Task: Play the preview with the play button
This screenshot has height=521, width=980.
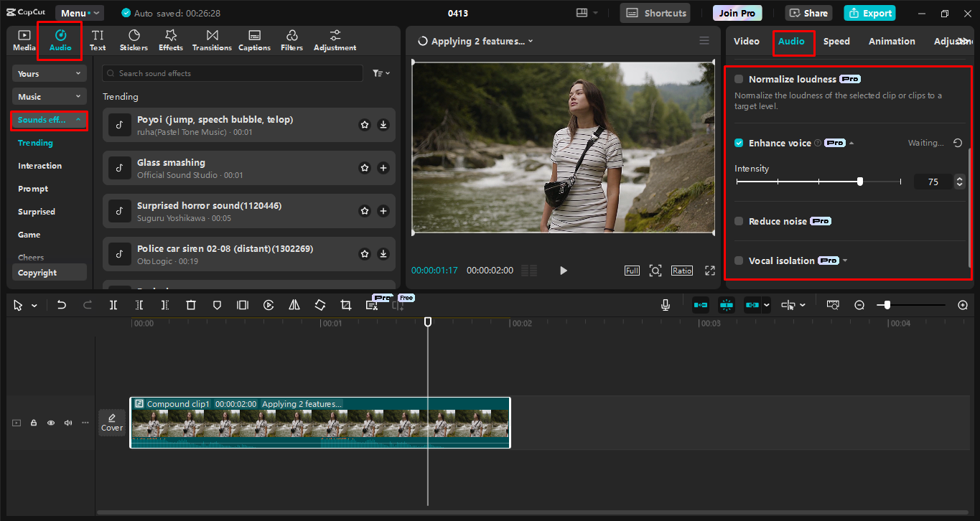Action: pyautogui.click(x=563, y=271)
